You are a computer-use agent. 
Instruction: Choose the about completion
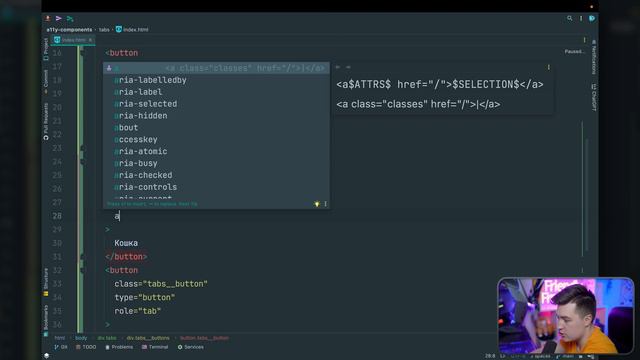pos(216,127)
